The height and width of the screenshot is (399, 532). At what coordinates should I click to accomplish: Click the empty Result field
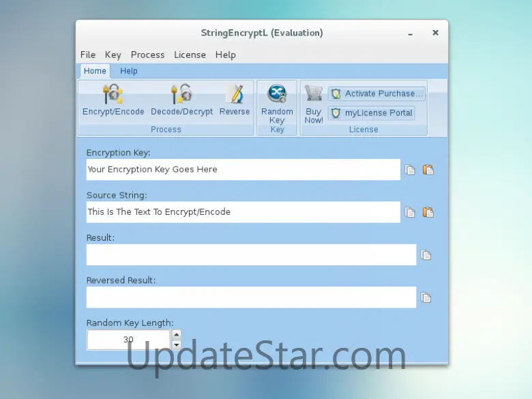(251, 254)
